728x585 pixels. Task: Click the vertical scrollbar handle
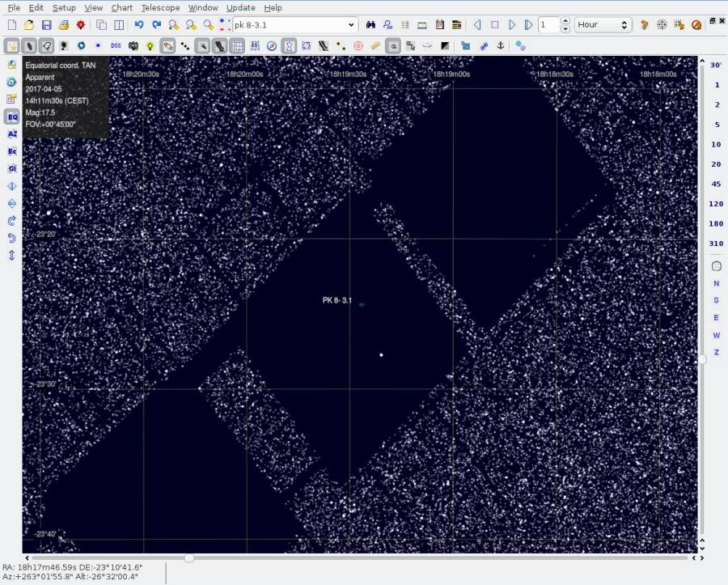pos(702,359)
